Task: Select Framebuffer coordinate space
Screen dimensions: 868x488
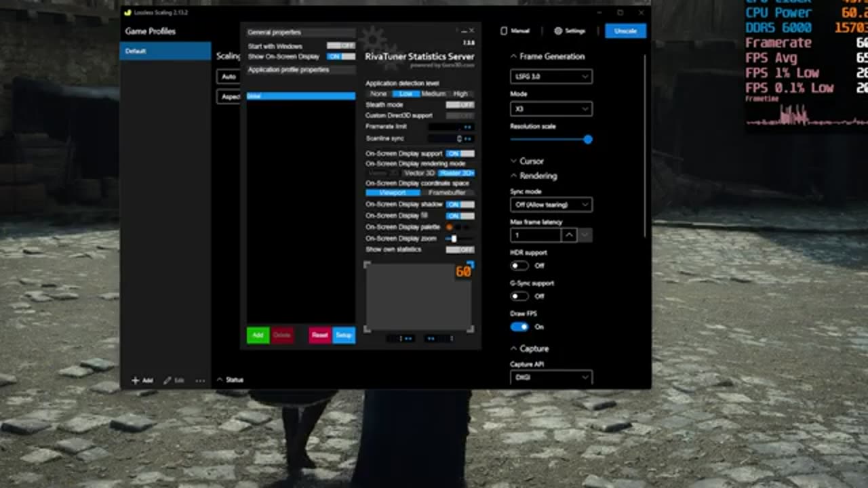Action: [448, 192]
